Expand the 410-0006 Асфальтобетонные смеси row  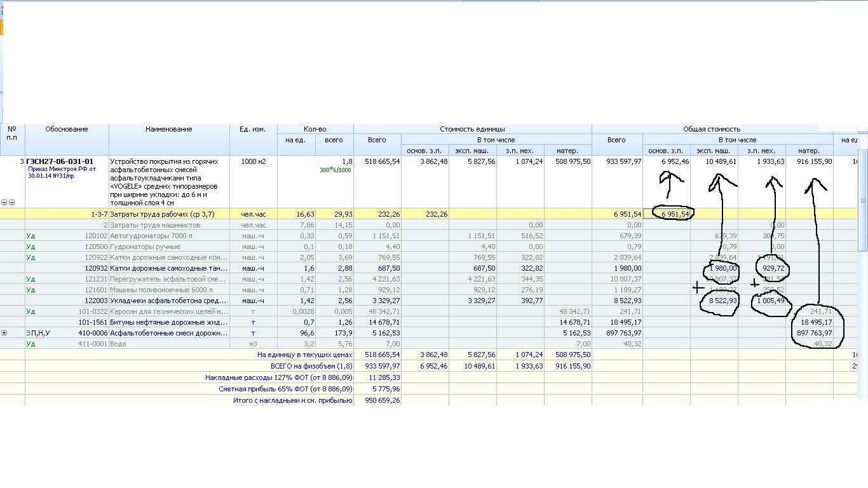click(4, 333)
